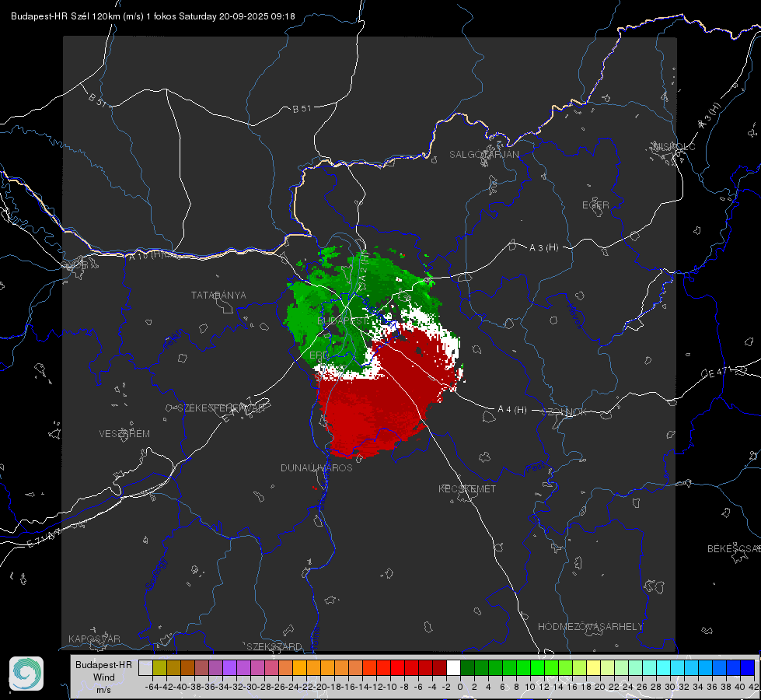Click the 'A 4 (H)' road label
The width and height of the screenshot is (761, 700).
coord(512,410)
